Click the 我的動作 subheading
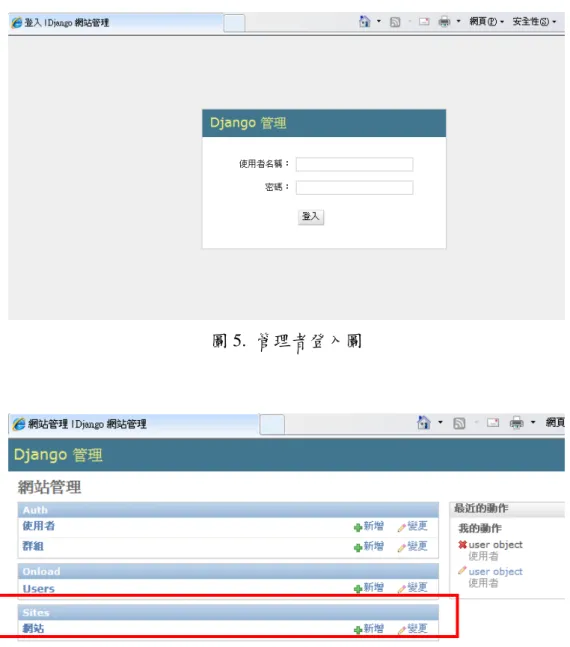The height and width of the screenshot is (647, 570). pyautogui.click(x=480, y=528)
